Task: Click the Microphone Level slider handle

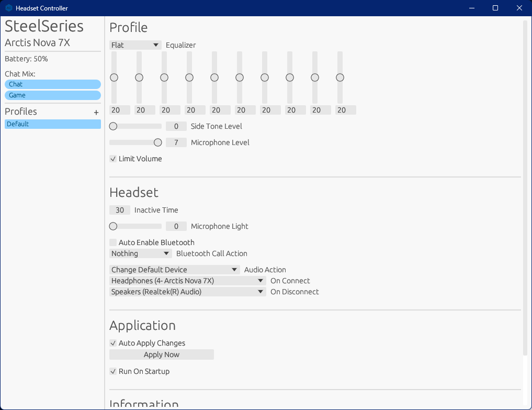Action: coord(157,142)
